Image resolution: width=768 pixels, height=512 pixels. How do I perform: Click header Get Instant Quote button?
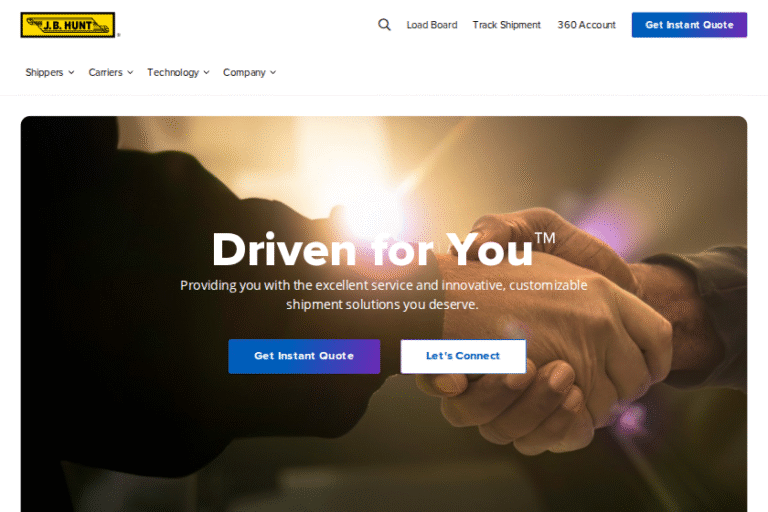click(689, 25)
